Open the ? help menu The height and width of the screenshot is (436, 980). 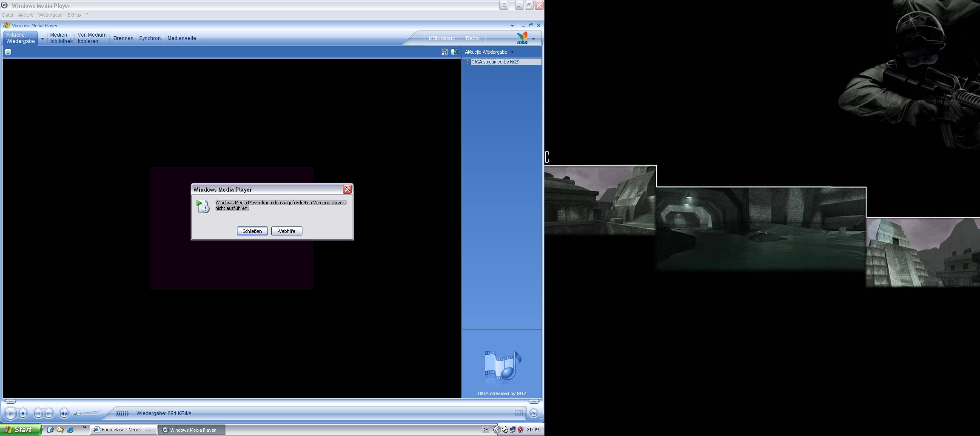(87, 15)
